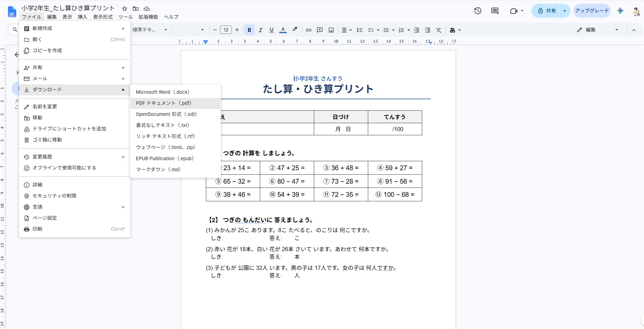Open Google Docs home icon

12,12
